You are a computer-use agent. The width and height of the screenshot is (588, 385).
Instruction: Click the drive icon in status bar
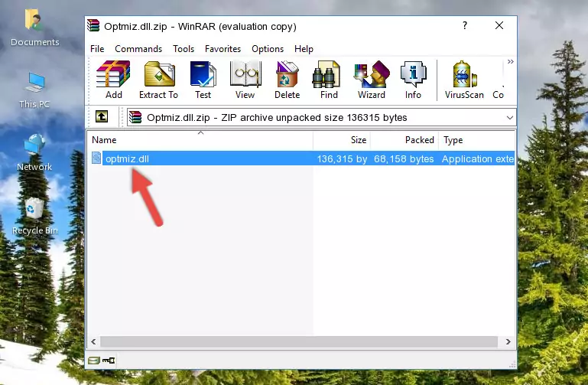(x=94, y=361)
